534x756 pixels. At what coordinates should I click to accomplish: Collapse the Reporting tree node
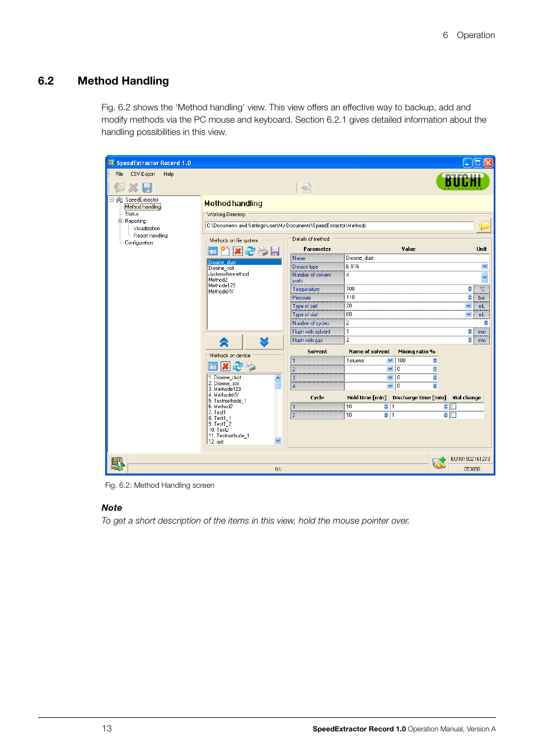click(x=120, y=221)
